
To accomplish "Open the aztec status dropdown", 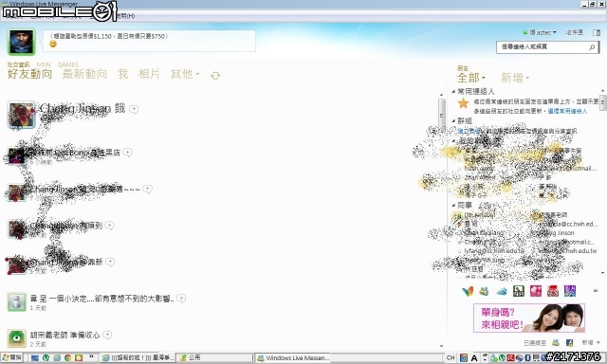I will click(x=540, y=32).
